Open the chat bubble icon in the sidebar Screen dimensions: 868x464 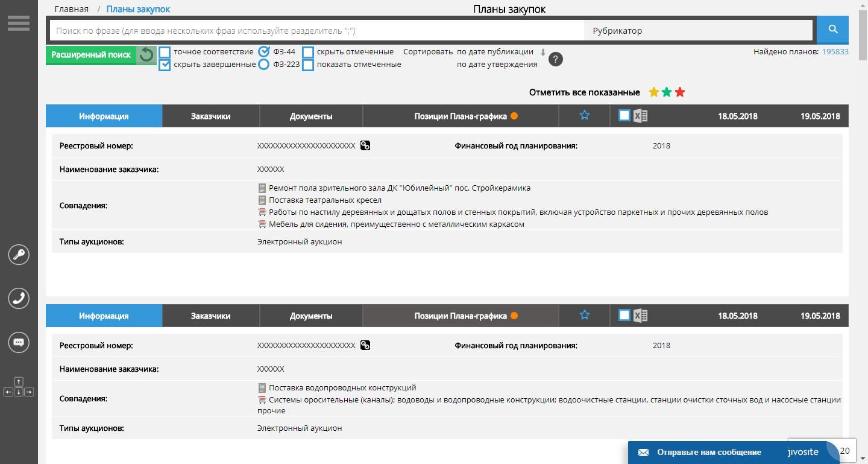click(x=19, y=342)
